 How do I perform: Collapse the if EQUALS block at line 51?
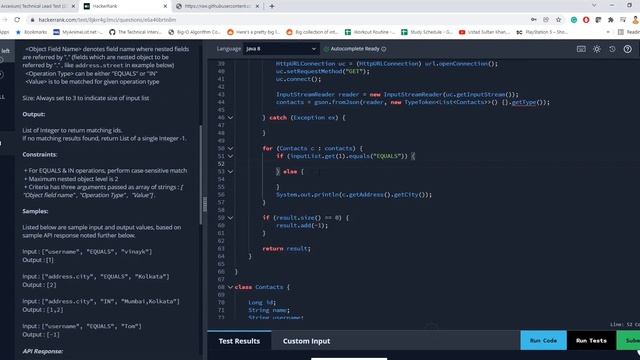(230, 156)
